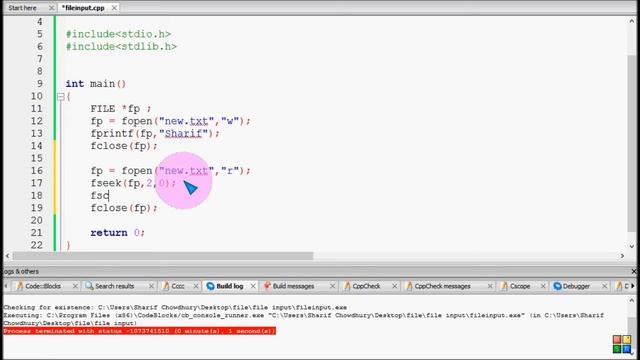Screen dimensions: 640x360
Task: Open the CppCheck tab
Action: coord(366,286)
